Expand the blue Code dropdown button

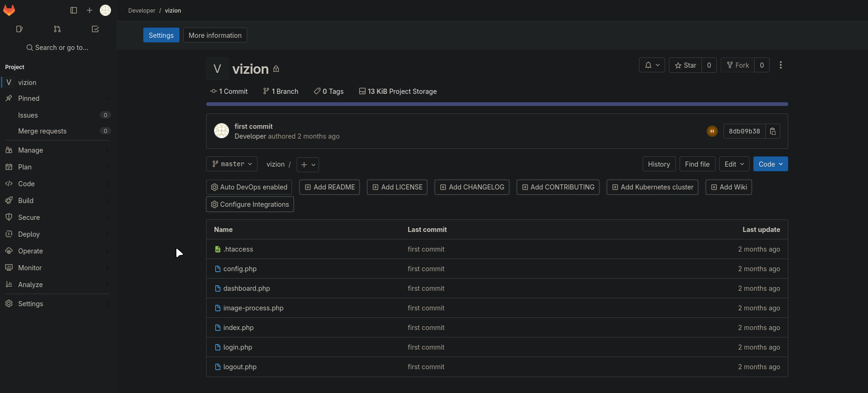point(770,164)
